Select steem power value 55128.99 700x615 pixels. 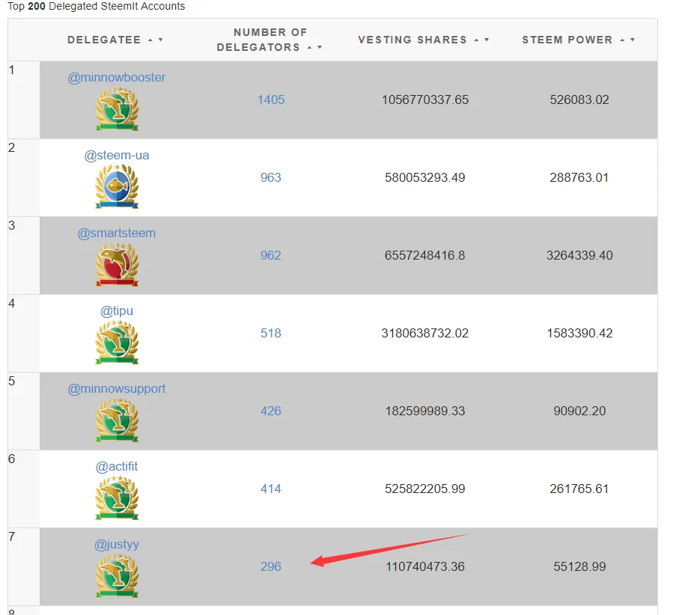point(579,566)
